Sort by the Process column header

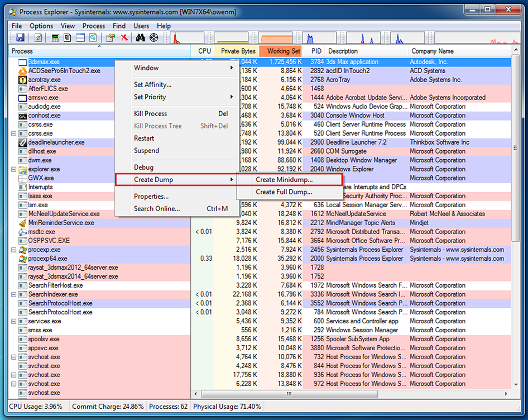(100, 51)
